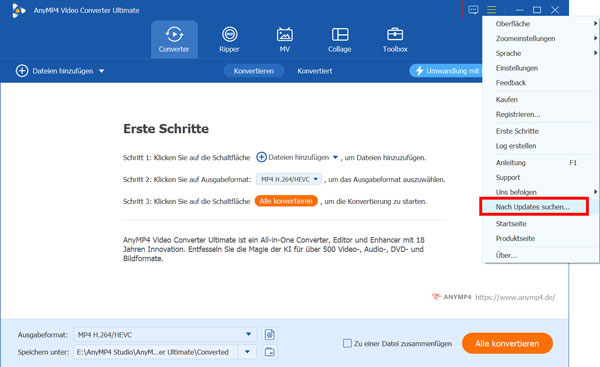Viewport: 600px width, 367px height.
Task: Open the Ausgabeformat combo box
Action: 165,334
